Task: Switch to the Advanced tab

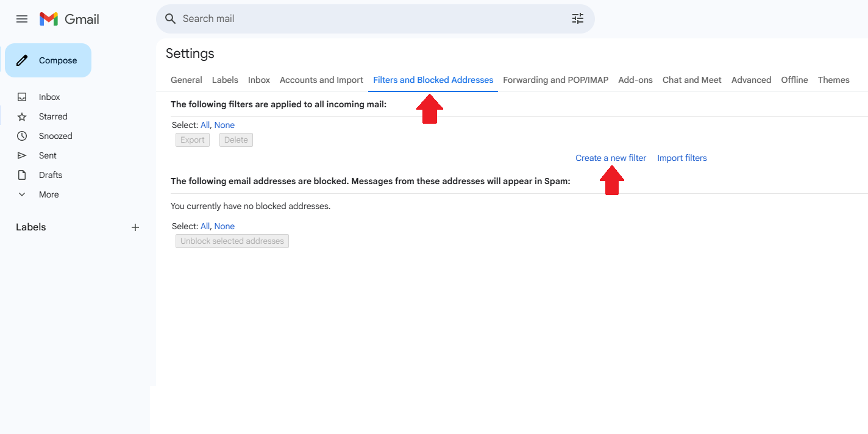Action: pos(751,80)
